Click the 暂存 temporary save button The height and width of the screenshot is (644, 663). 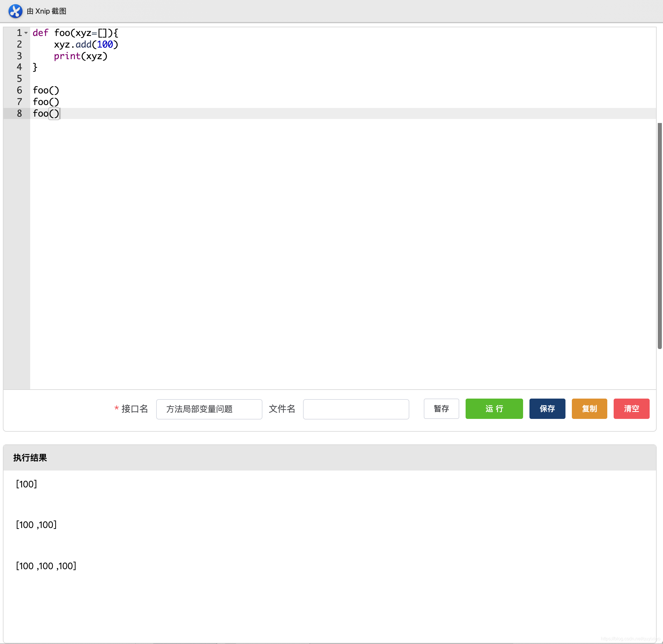point(441,408)
